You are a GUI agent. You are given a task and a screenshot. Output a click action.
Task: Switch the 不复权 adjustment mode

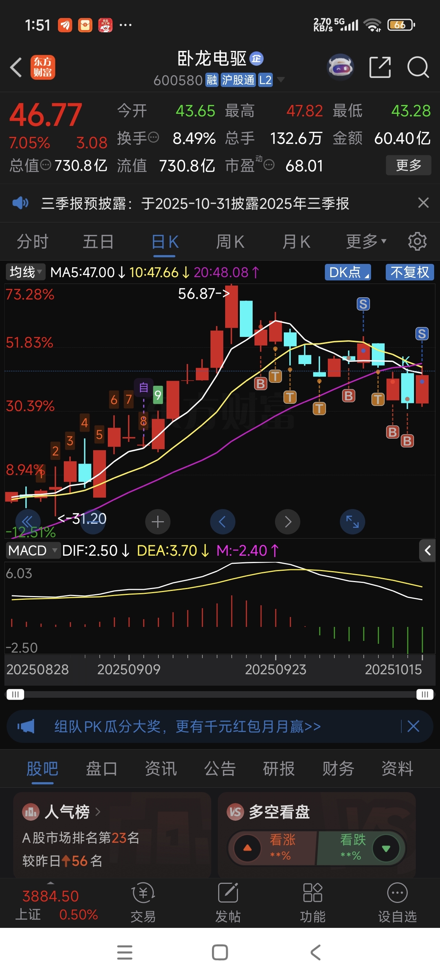[x=410, y=272]
